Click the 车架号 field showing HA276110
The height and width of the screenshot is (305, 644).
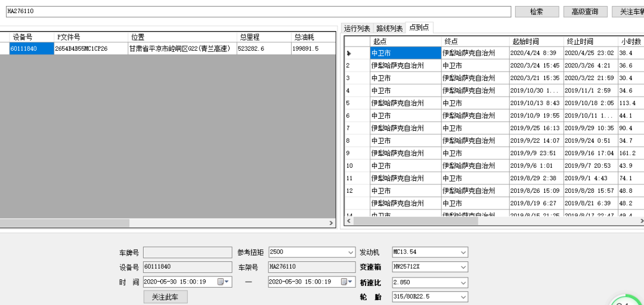(312, 267)
